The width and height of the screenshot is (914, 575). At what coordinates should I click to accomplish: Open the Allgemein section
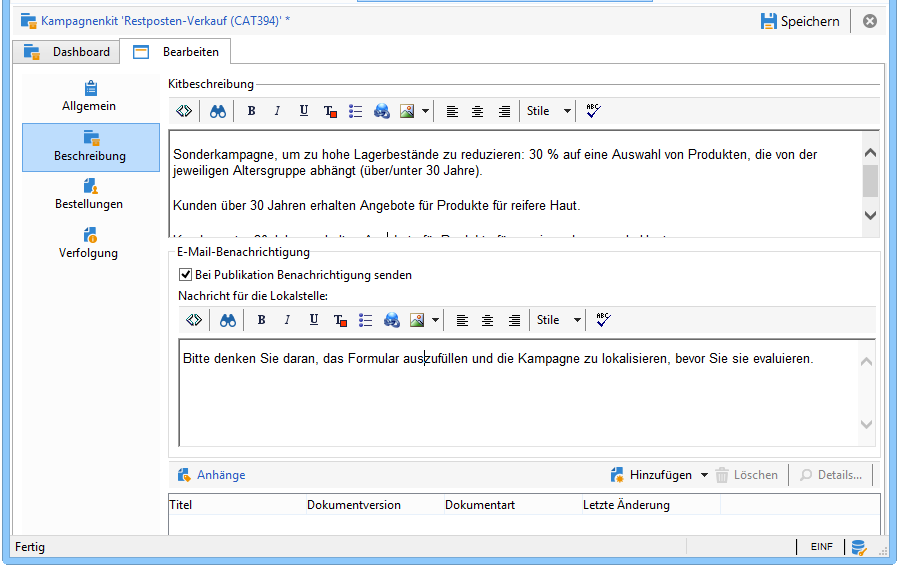[89, 96]
